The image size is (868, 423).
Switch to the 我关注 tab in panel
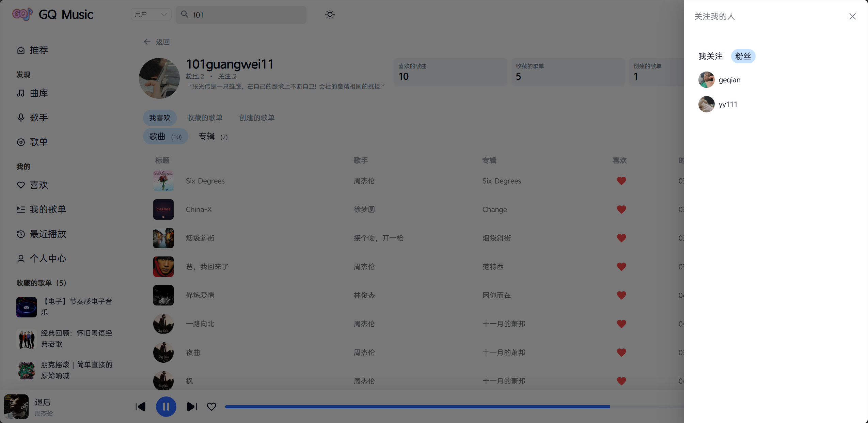[x=710, y=56]
